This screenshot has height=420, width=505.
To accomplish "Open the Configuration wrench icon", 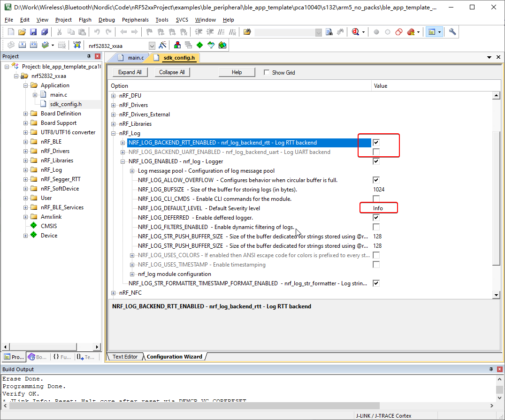I will [452, 32].
